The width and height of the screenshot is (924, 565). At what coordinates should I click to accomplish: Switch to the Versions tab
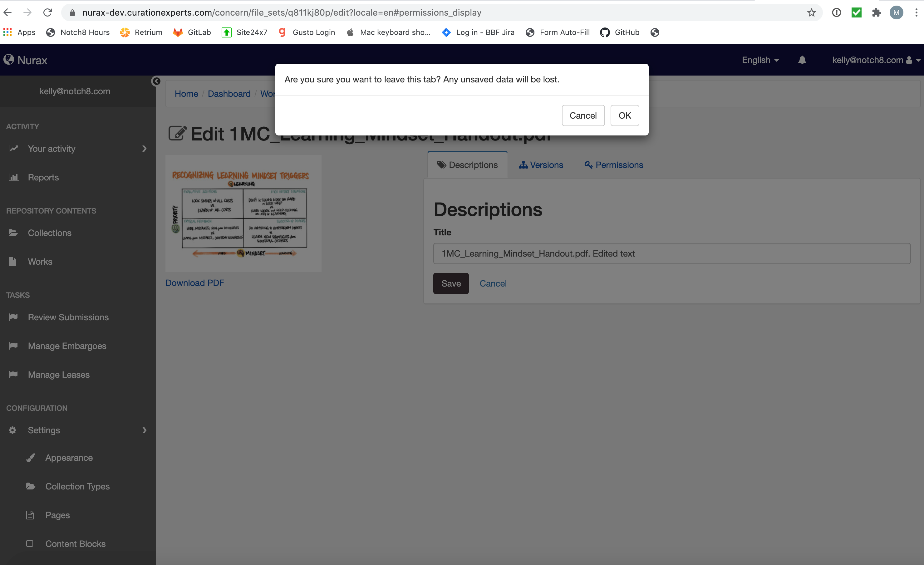541,165
